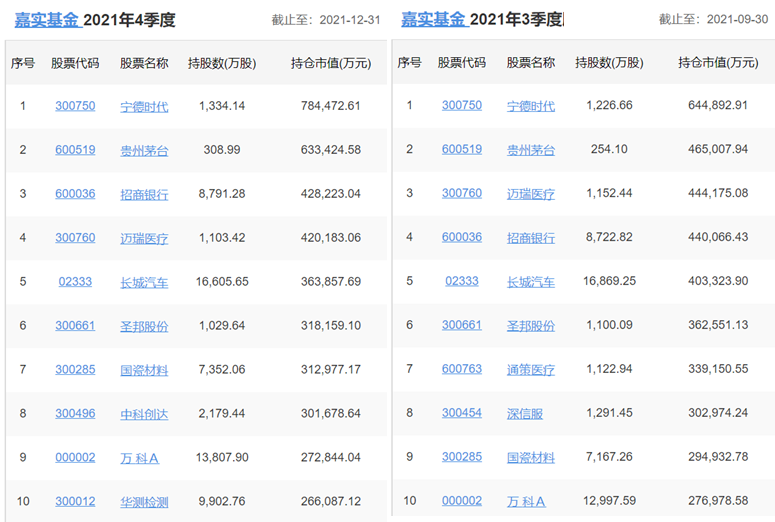The width and height of the screenshot is (775, 522).
Task: Open the 深信服 stock name link
Action: [x=525, y=414]
